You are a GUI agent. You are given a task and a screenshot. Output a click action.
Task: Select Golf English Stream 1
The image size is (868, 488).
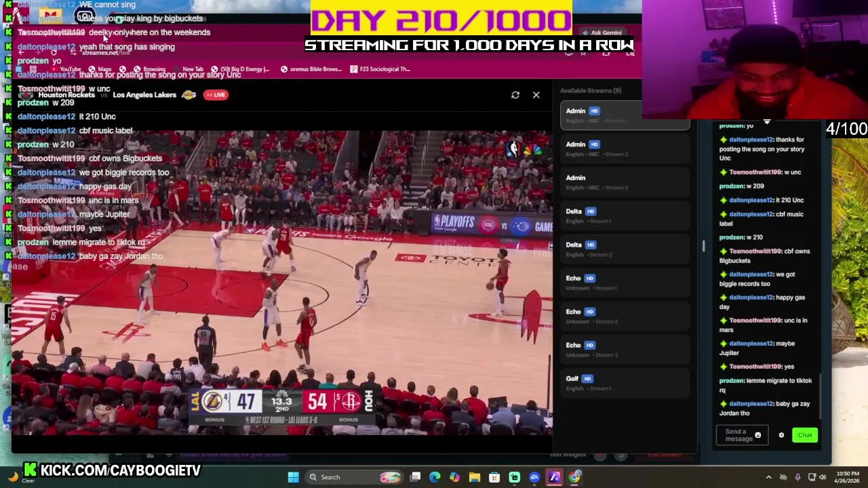tap(625, 383)
